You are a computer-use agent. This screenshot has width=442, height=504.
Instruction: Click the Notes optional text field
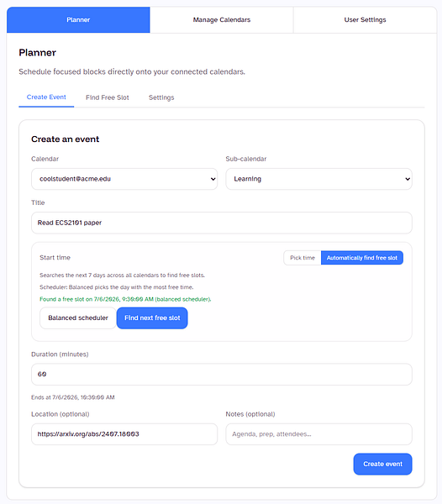(318, 434)
